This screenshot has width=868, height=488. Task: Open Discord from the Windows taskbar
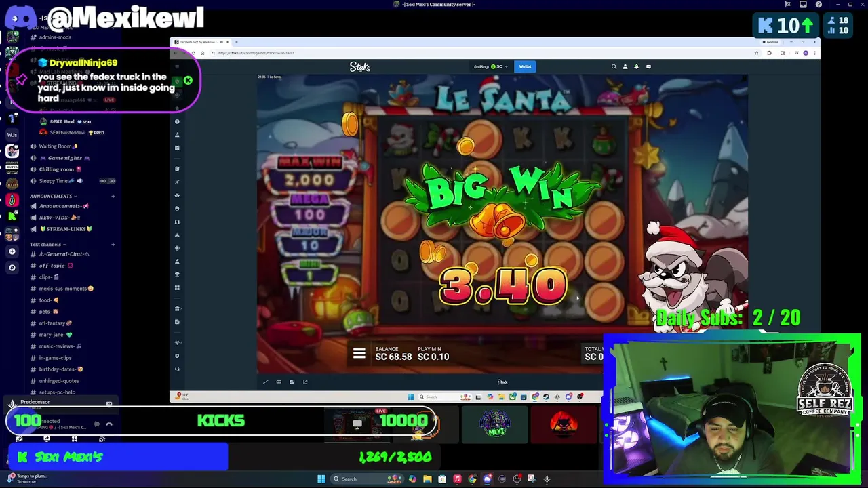(x=487, y=479)
